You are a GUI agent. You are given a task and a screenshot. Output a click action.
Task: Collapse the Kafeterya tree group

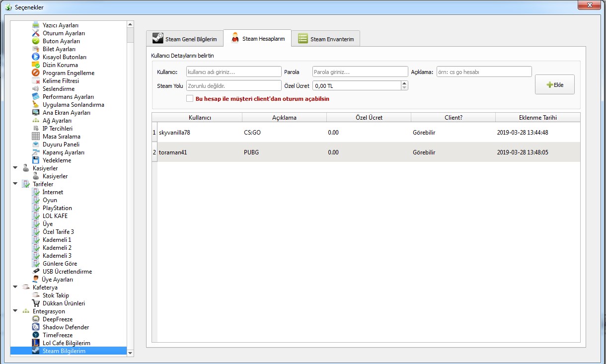(x=15, y=288)
